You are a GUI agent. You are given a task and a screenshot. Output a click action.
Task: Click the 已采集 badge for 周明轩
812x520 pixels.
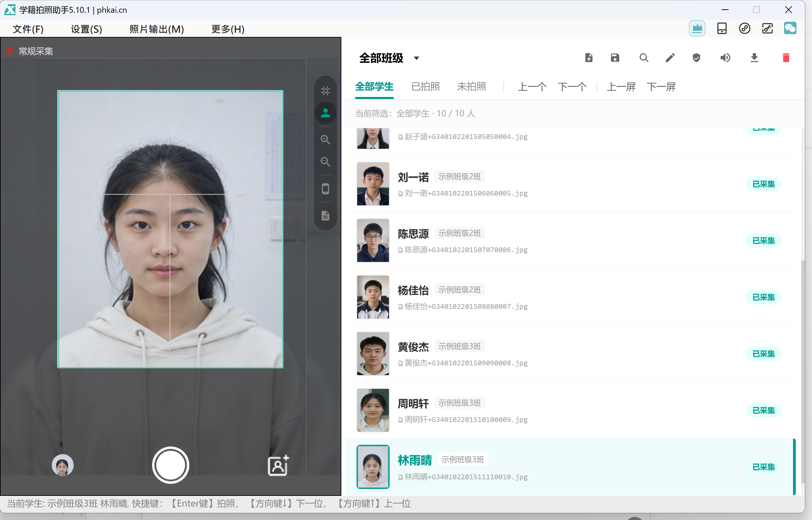click(764, 410)
